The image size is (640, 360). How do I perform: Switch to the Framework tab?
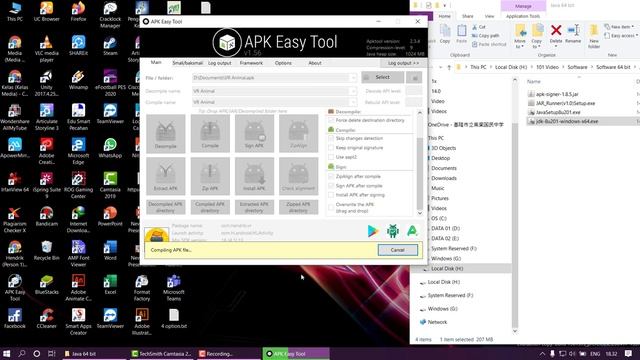251,63
